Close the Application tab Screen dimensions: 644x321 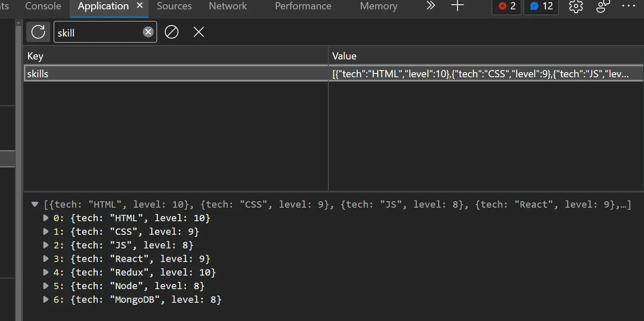140,6
